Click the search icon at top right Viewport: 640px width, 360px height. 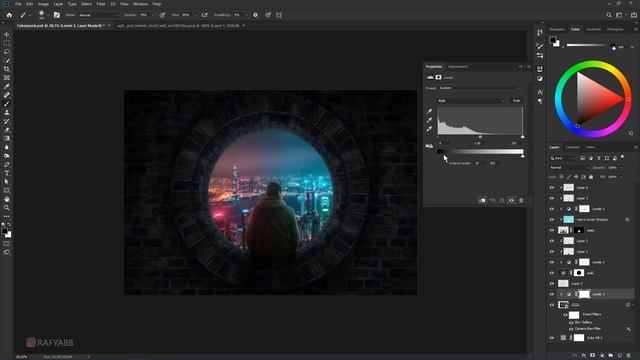pyautogui.click(x=609, y=15)
